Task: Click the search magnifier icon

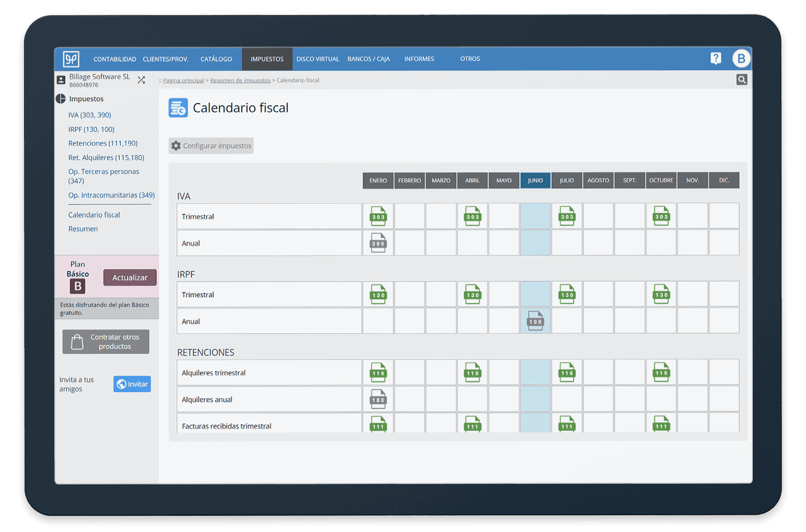Action: click(742, 80)
